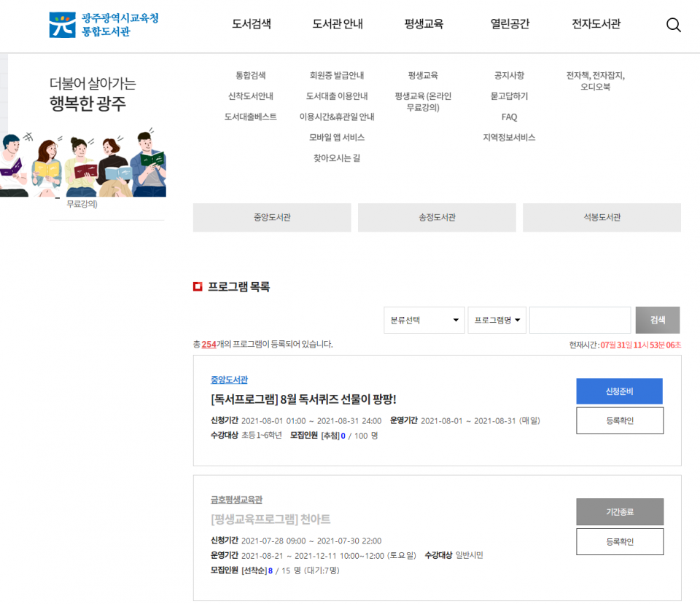Select the 석봉도서관 tab
Viewport: 700px width, 604px height.
[602, 218]
